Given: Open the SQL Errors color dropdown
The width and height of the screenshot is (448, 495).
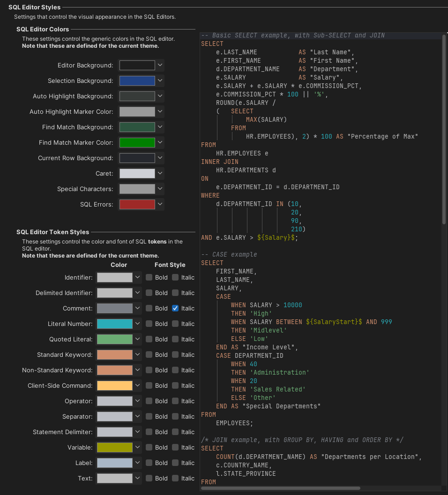Looking at the screenshot, I should pos(159,204).
